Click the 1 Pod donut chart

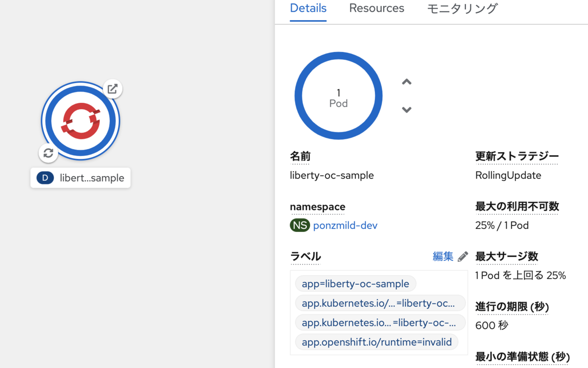(x=339, y=96)
